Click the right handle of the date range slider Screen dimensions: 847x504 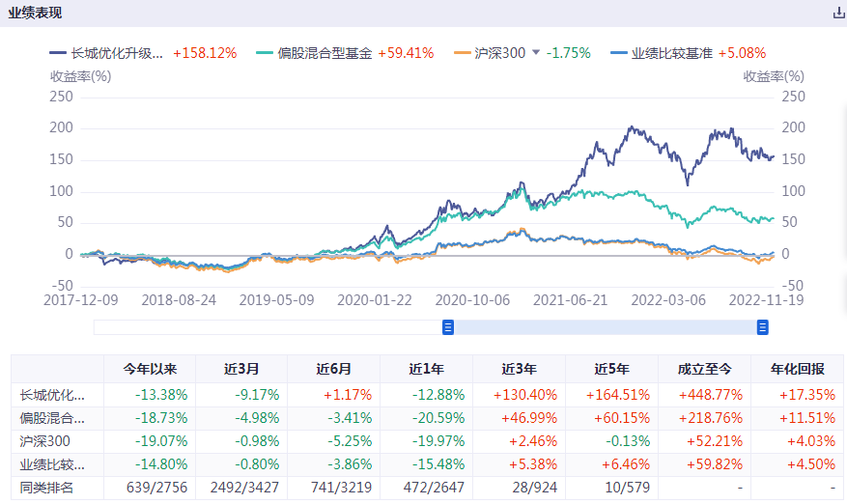pos(763,327)
